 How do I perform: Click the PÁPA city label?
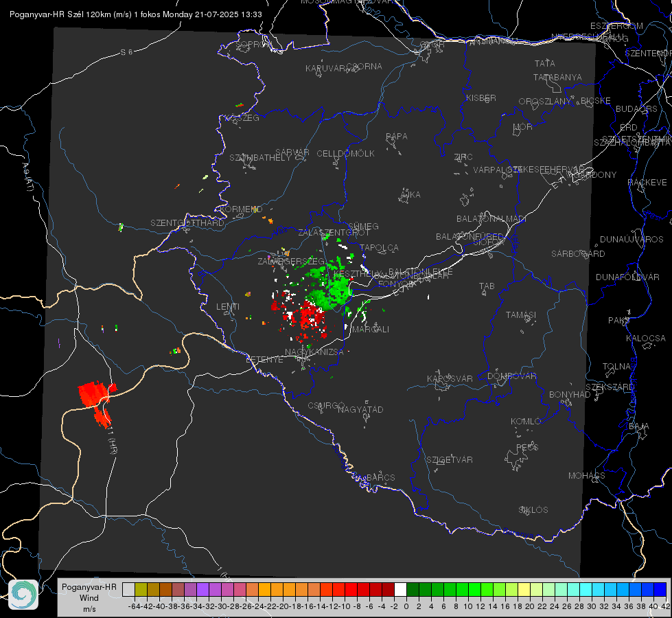pos(397,137)
